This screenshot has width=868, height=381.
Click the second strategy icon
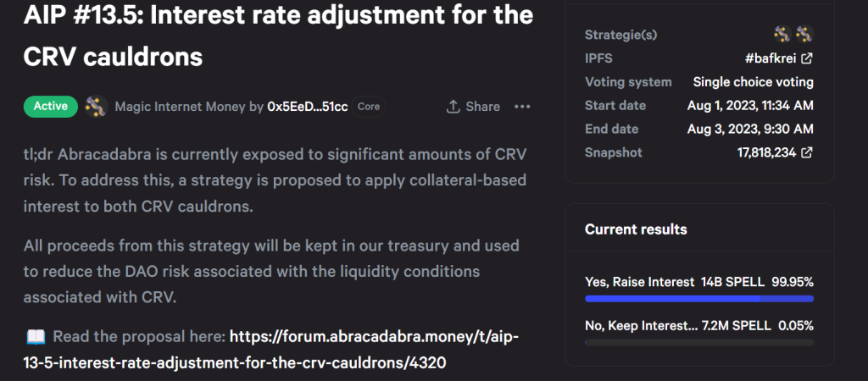point(804,35)
